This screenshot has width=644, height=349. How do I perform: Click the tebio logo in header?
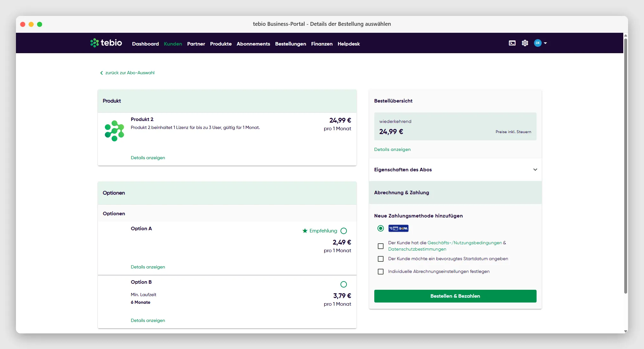pyautogui.click(x=106, y=43)
